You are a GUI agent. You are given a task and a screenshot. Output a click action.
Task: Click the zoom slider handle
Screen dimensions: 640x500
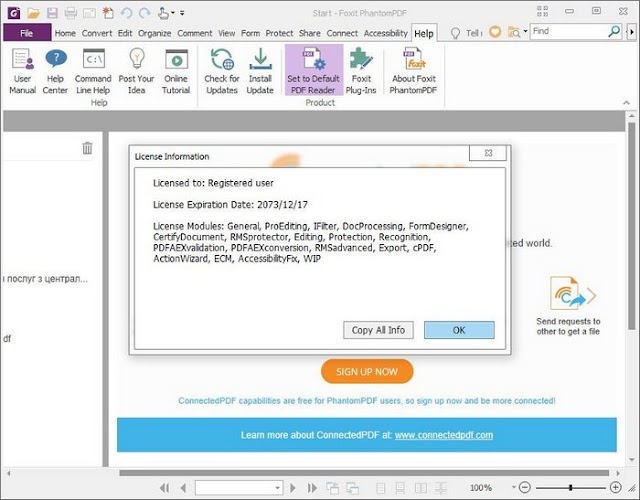pyautogui.click(x=571, y=487)
